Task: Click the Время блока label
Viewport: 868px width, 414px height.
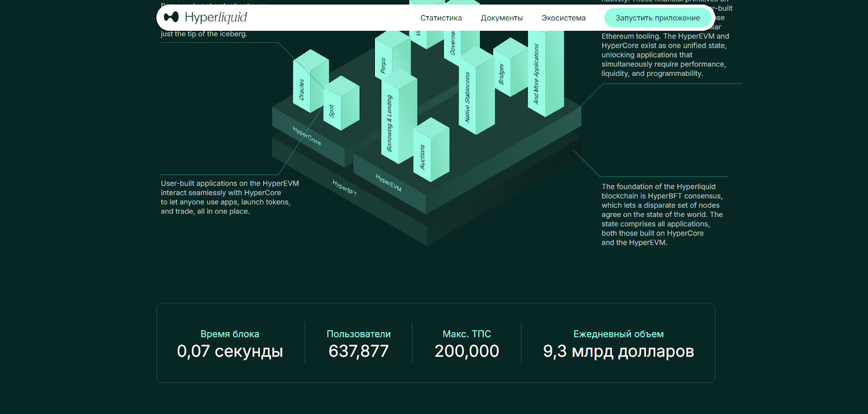Action: [229, 334]
